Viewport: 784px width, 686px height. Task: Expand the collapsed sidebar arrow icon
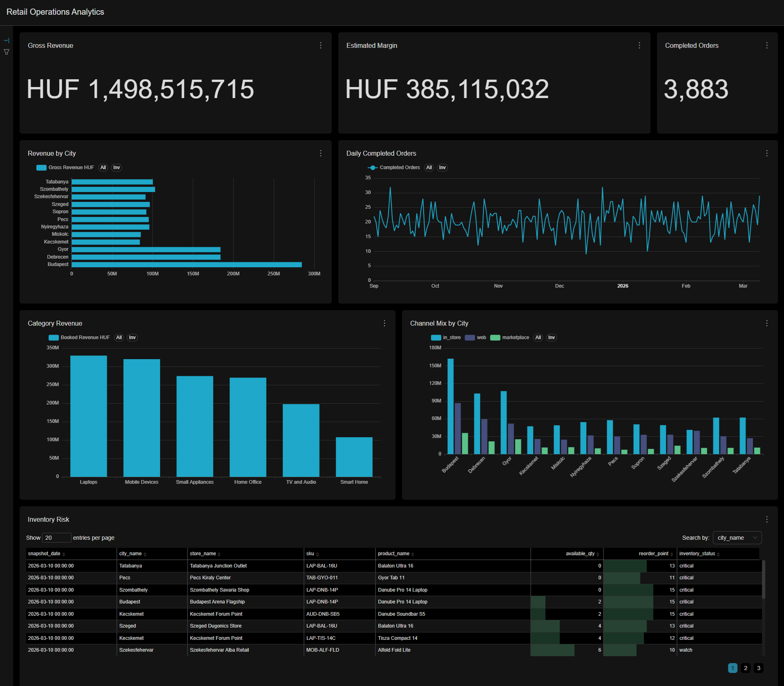pyautogui.click(x=7, y=40)
